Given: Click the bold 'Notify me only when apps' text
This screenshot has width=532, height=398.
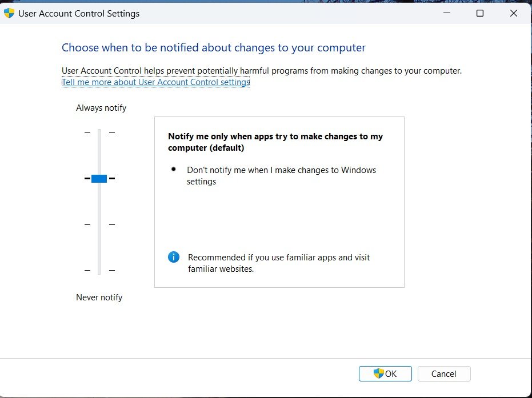Looking at the screenshot, I should pos(275,142).
